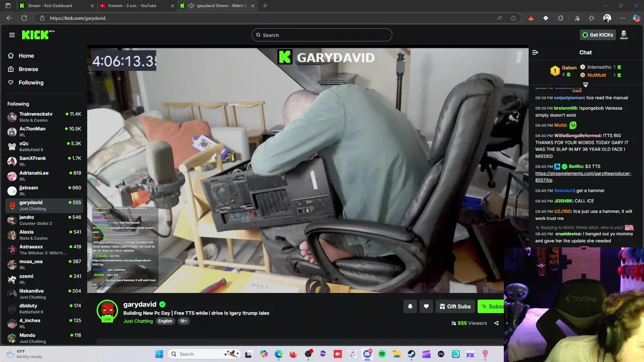The width and height of the screenshot is (644, 362).
Task: Expand the gift leaderboard chevron
Action: point(586,84)
